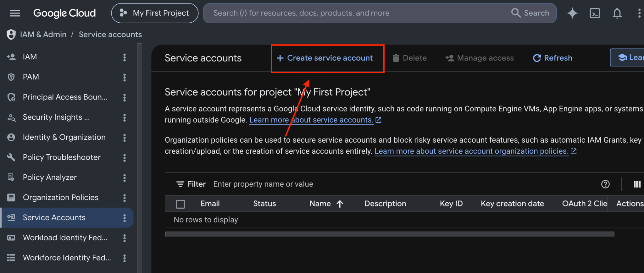Open Gemini AI sparkle assistant

(572, 13)
